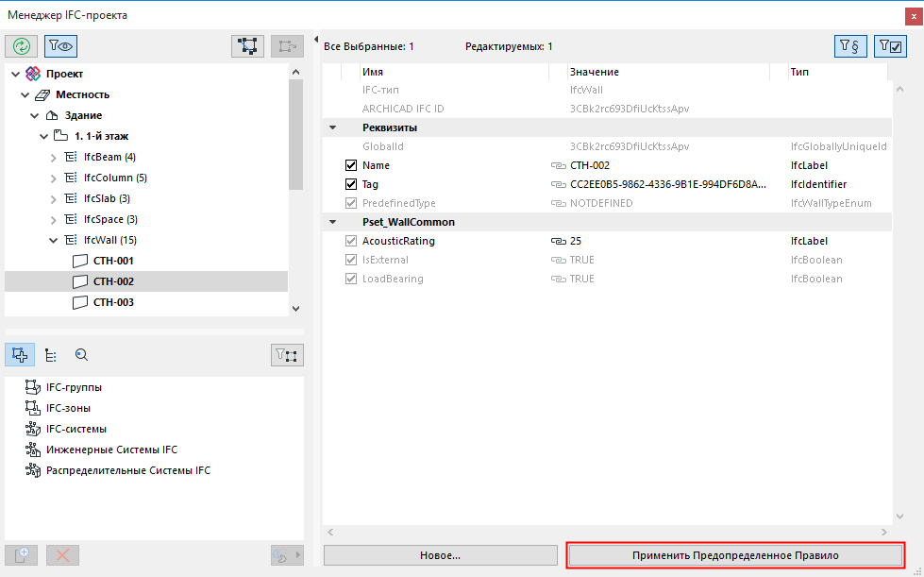The height and width of the screenshot is (577, 924).
Task: Click the green refresh icon
Action: pos(21,45)
